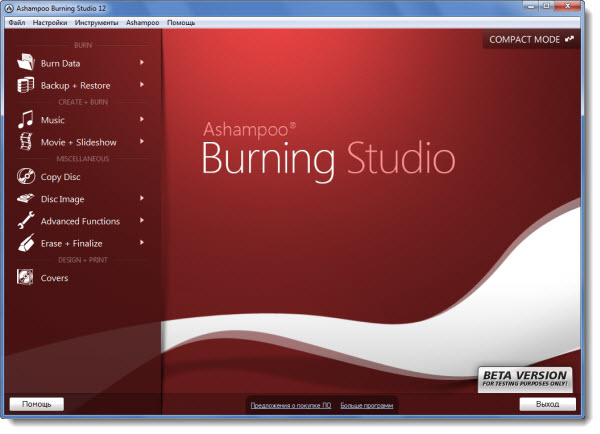Viewport: 600px width, 434px height.
Task: Open the Настройки menu
Action: point(50,23)
